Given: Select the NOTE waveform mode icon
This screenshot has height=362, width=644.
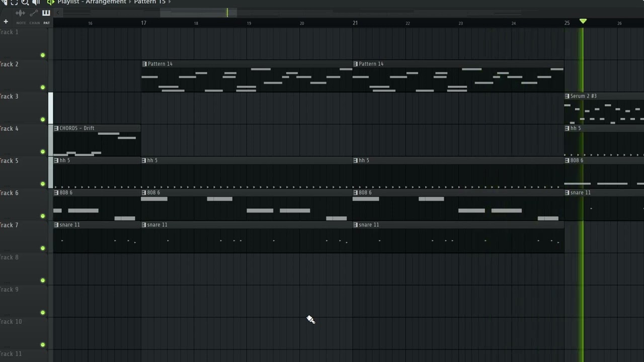Looking at the screenshot, I should click(21, 13).
